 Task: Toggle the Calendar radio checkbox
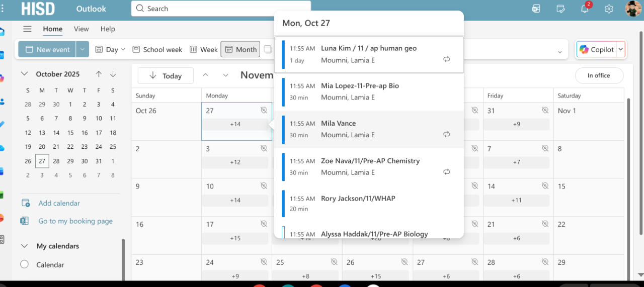click(24, 265)
